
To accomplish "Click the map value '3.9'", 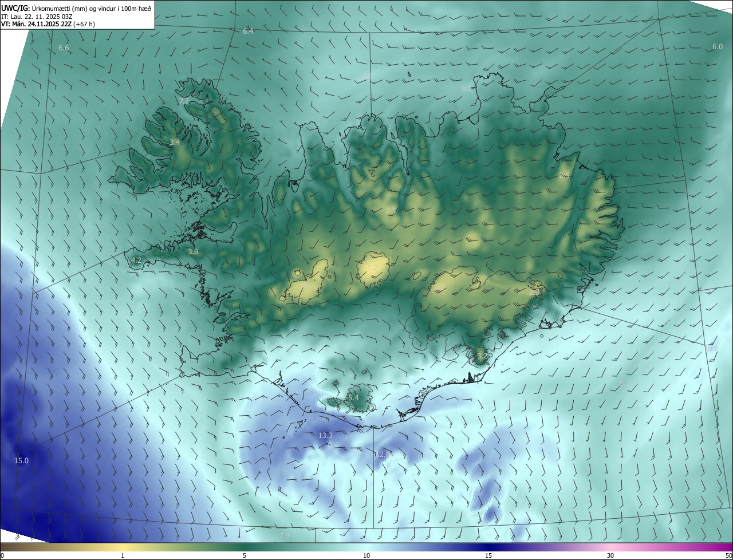I will [x=193, y=251].
